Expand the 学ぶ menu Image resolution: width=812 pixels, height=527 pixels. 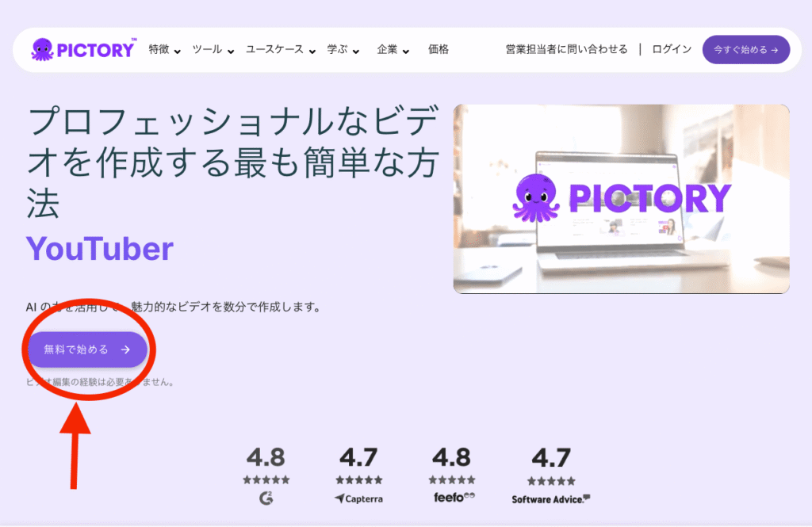click(343, 50)
